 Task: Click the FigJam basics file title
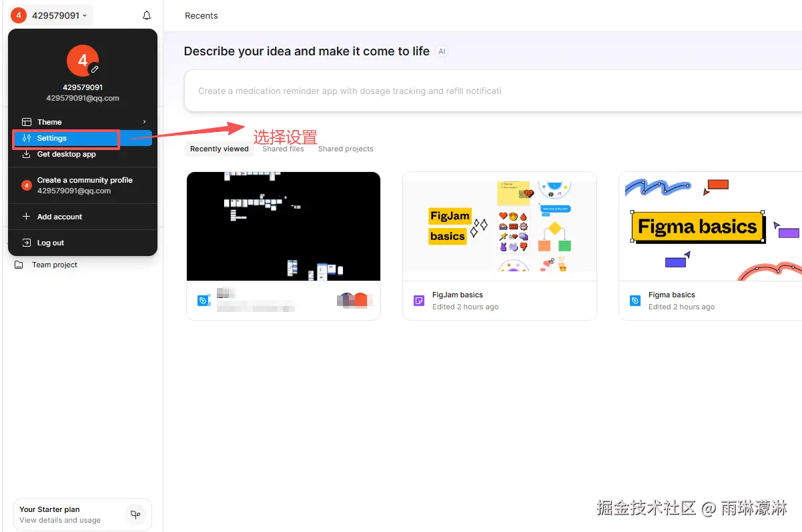458,295
